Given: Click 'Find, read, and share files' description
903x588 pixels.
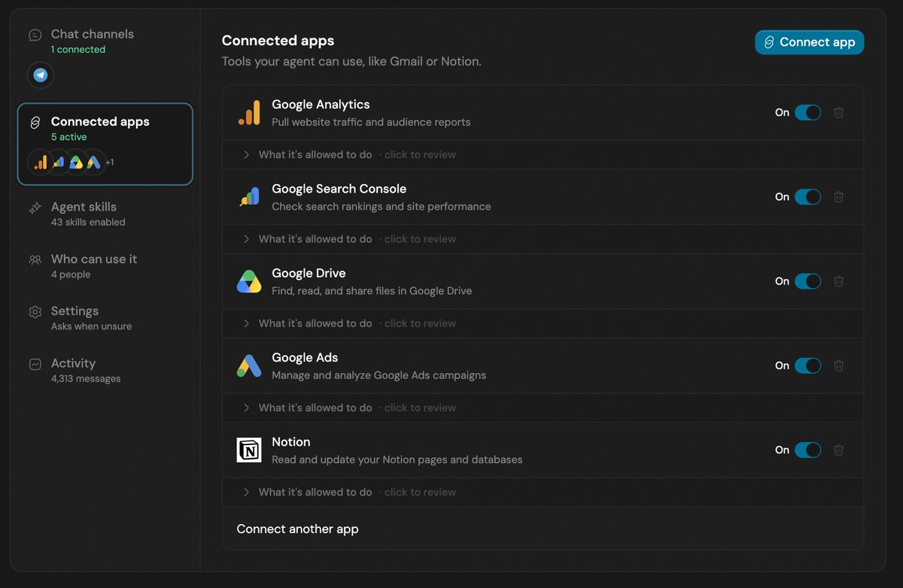Looking at the screenshot, I should (x=372, y=290).
